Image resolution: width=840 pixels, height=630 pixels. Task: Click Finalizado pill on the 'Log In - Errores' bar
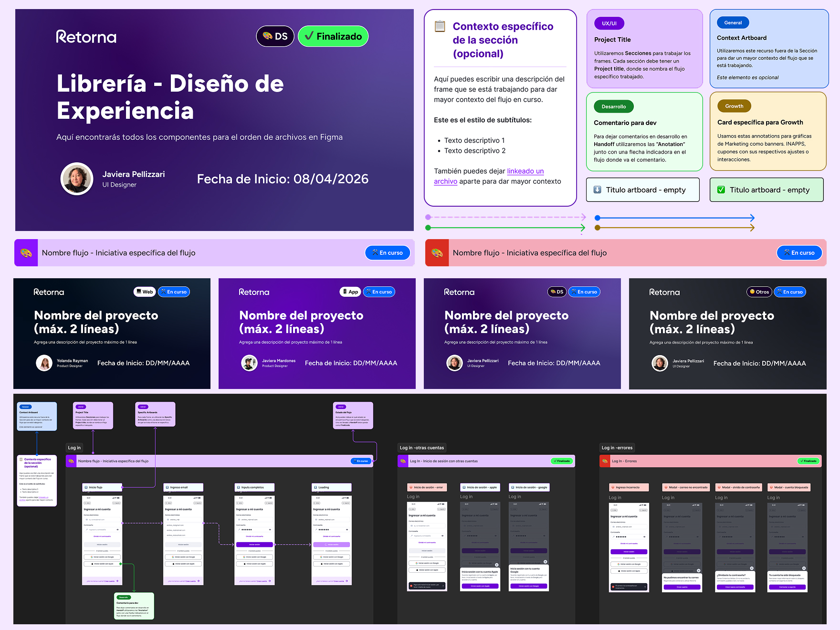(808, 461)
